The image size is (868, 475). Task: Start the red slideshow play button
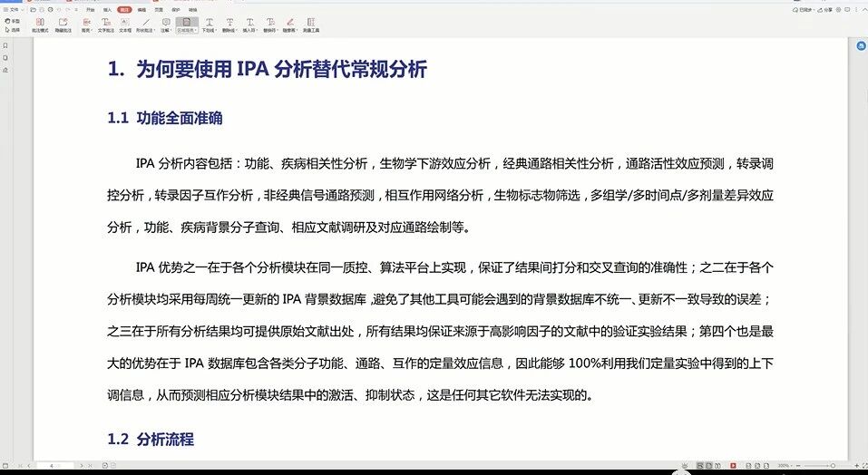(733, 466)
